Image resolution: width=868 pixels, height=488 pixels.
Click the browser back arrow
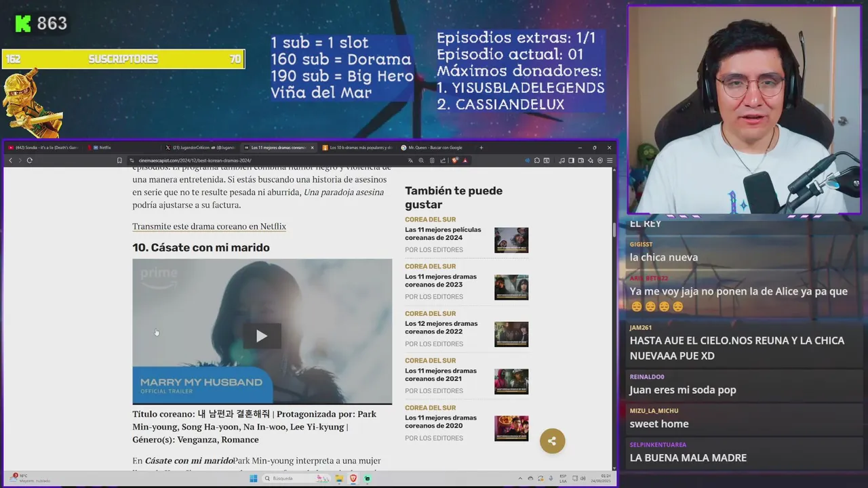coord(10,161)
